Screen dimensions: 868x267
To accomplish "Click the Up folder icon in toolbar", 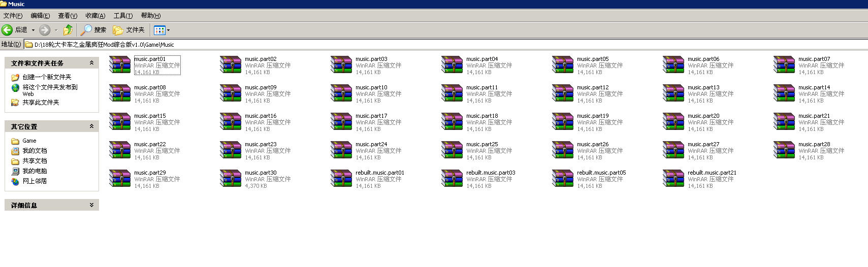I will 68,30.
